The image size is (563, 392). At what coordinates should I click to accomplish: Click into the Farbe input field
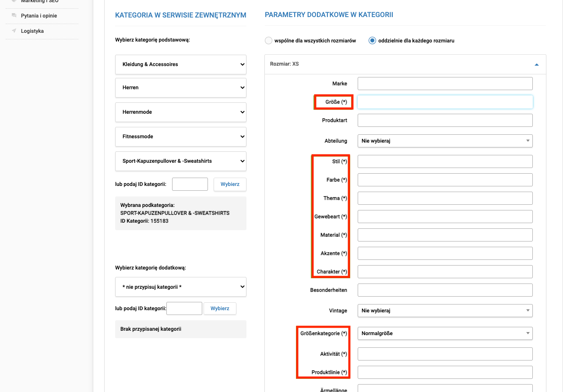(x=445, y=180)
